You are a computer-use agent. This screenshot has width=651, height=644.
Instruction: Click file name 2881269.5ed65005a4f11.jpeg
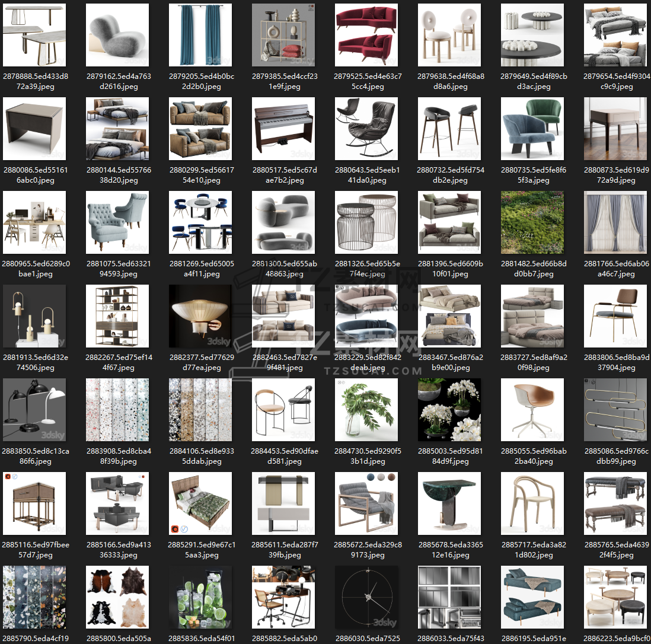(202, 269)
